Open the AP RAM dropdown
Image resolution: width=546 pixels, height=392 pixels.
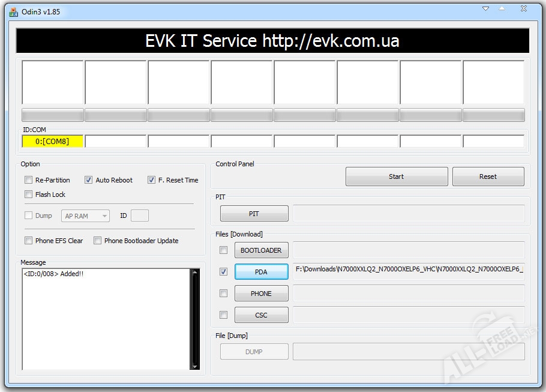pos(86,216)
